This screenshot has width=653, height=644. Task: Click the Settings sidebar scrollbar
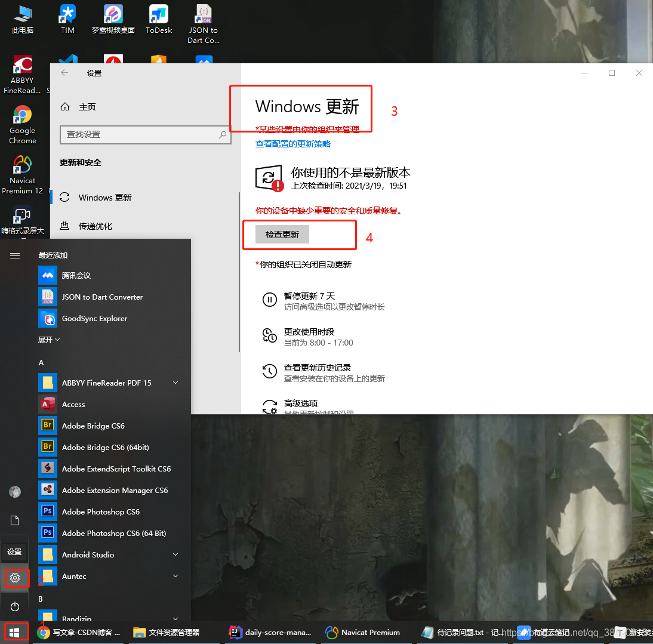pos(239,272)
